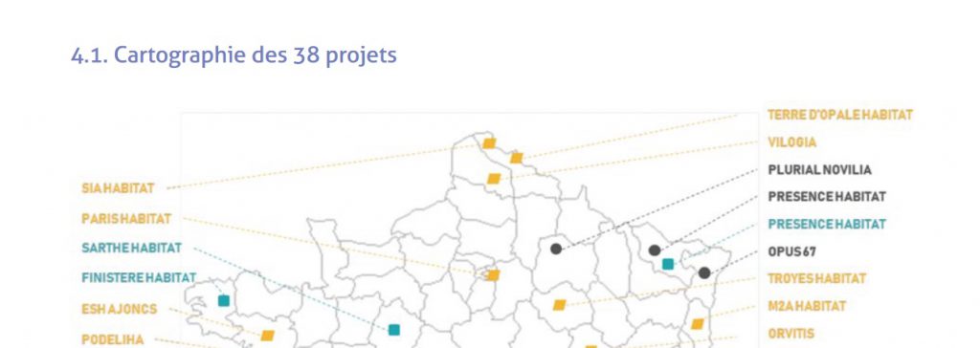Click the FINISTERE HABITAT label
This screenshot has height=348, width=980.
click(139, 277)
